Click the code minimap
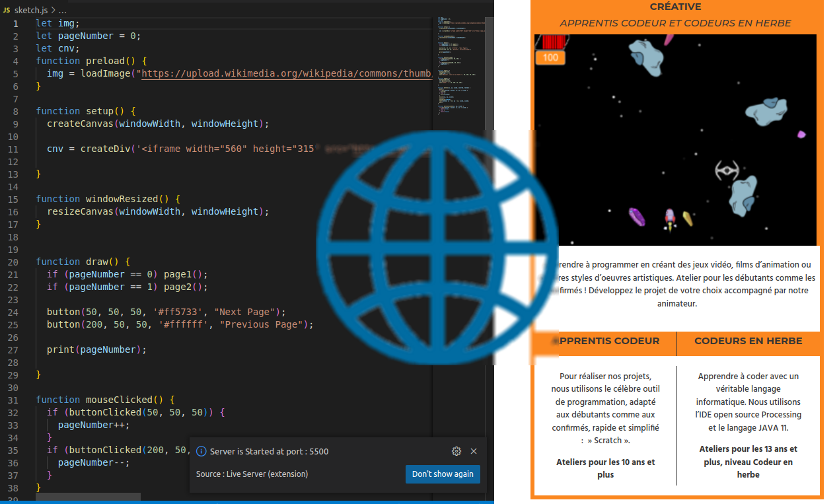 (x=462, y=66)
